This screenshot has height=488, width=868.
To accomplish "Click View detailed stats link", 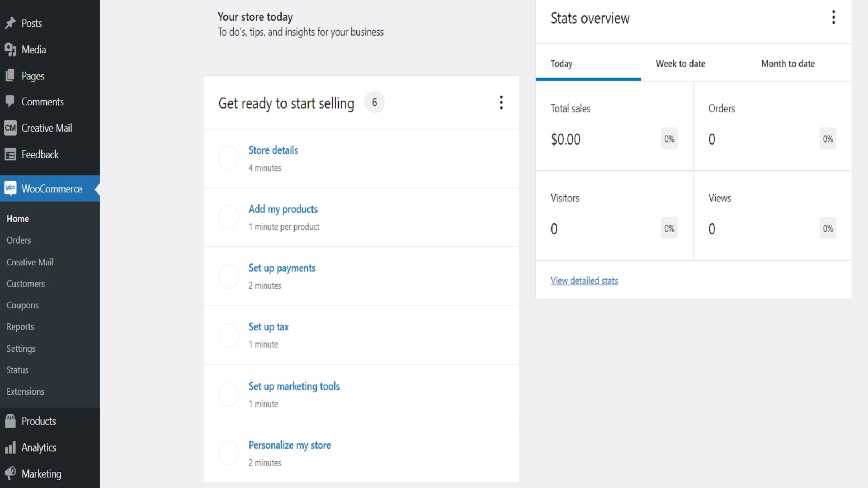I will (584, 281).
